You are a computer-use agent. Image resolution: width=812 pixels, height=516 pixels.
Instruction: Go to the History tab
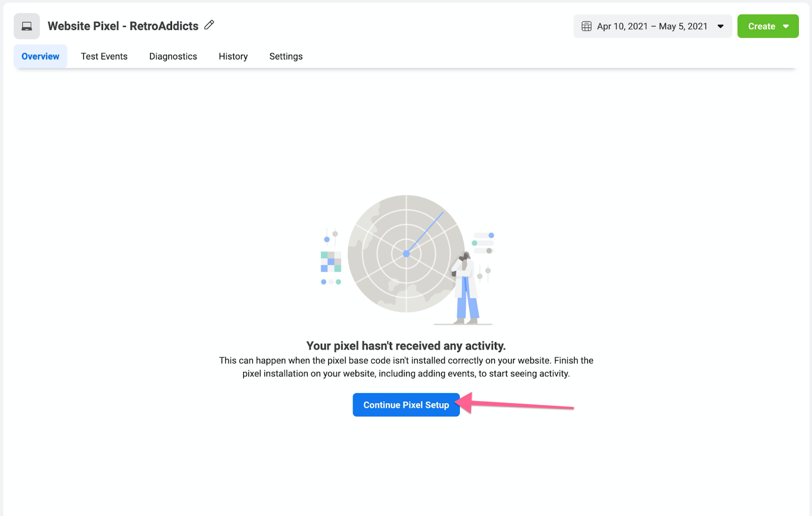tap(233, 56)
